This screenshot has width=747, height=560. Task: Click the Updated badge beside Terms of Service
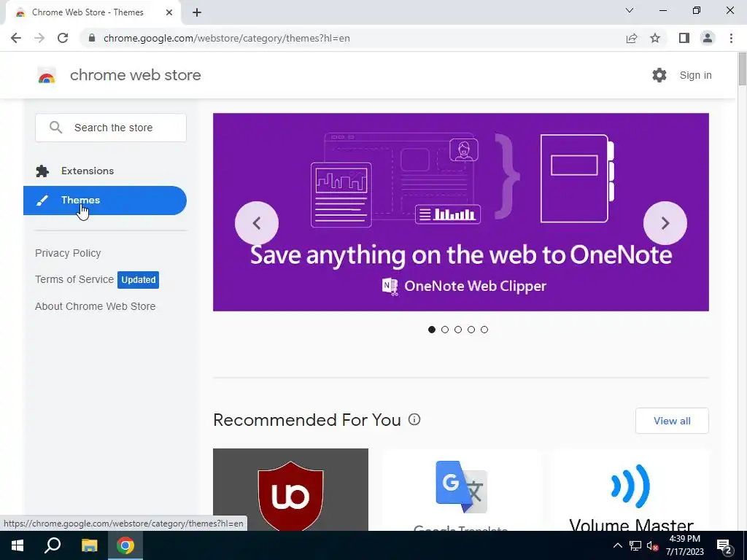pos(138,280)
